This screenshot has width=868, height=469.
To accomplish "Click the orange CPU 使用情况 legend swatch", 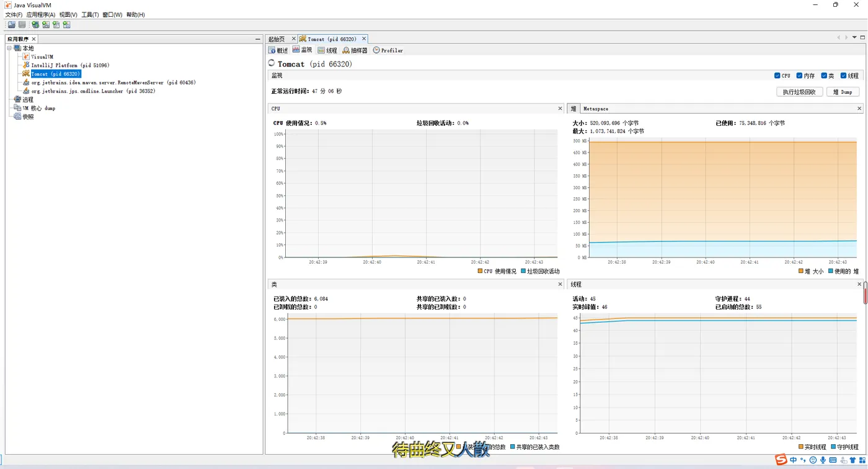I will click(x=480, y=271).
